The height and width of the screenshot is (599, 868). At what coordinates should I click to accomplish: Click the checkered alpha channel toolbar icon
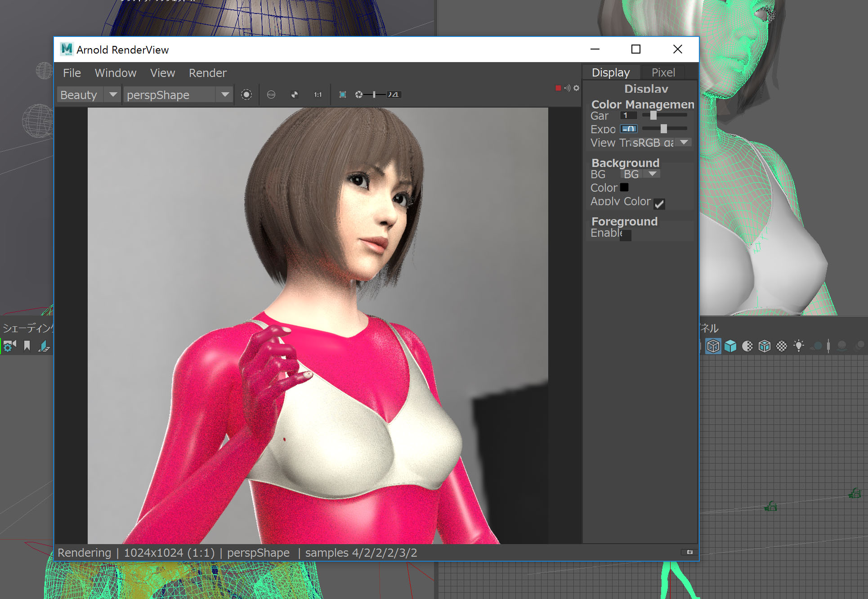[x=295, y=95]
